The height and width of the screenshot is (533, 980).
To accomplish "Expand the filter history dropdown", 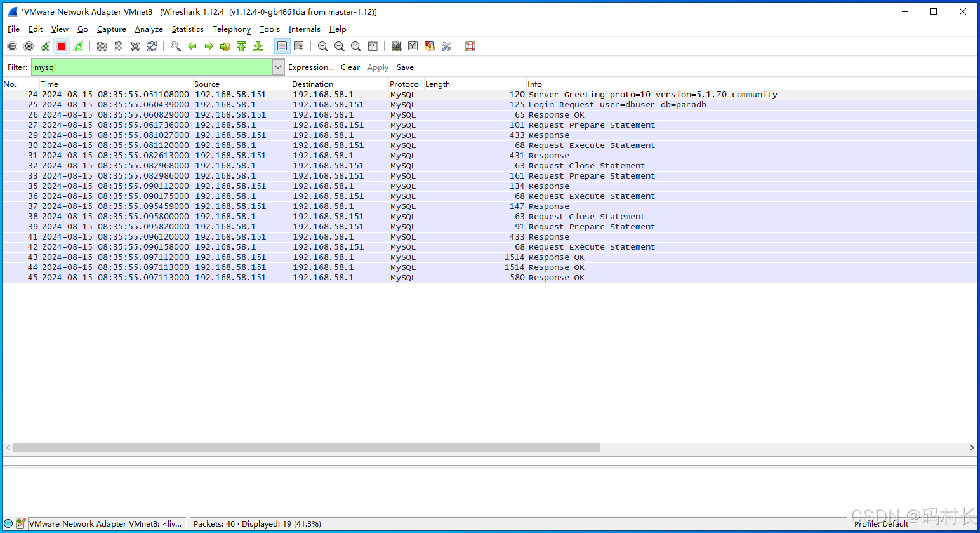I will (x=278, y=67).
